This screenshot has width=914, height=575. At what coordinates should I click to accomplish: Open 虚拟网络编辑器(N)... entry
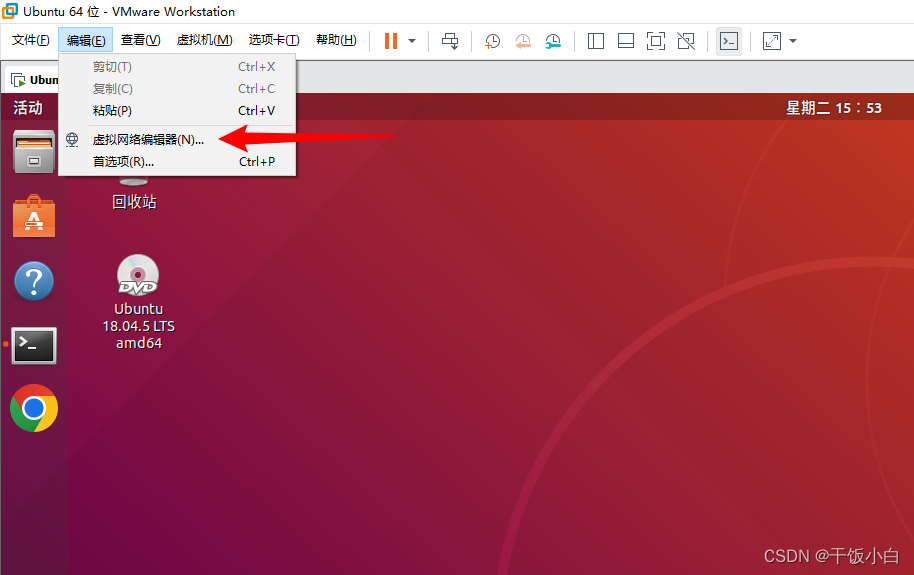[177, 139]
